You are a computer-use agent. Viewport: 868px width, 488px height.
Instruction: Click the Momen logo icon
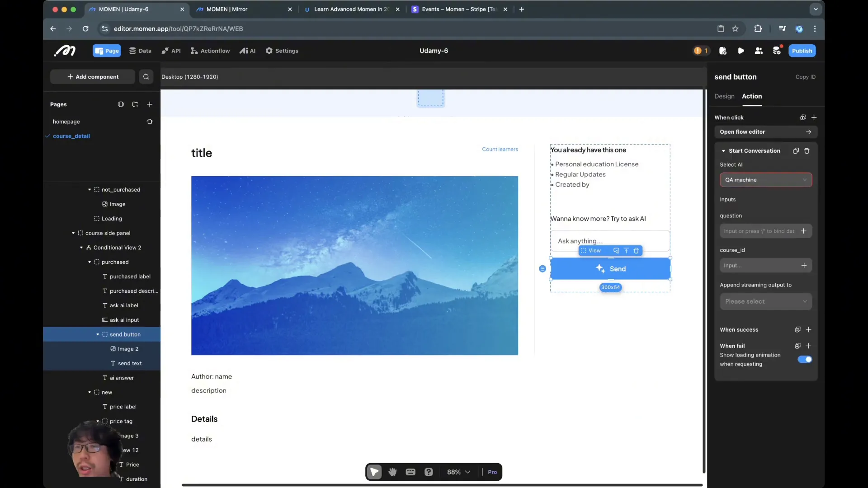pos(65,51)
